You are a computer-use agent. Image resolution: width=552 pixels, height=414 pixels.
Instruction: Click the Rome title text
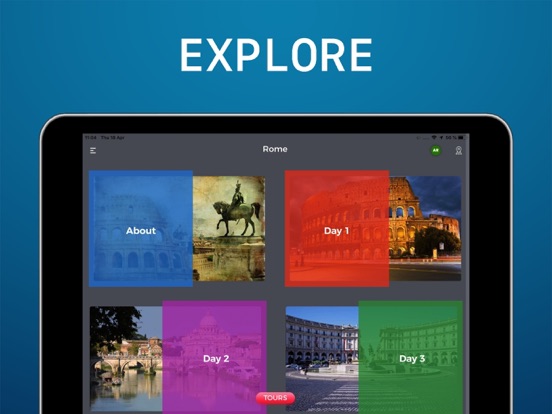pyautogui.click(x=275, y=149)
